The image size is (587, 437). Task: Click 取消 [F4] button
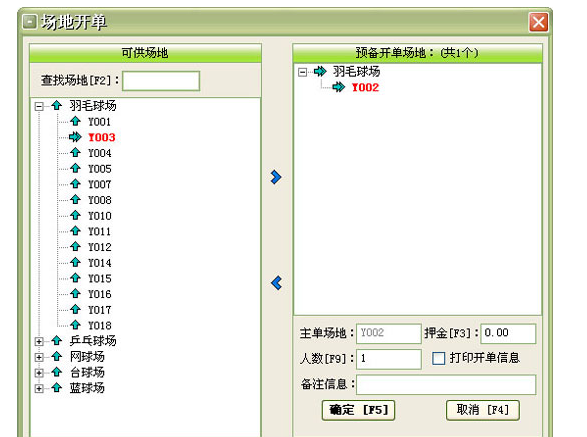click(483, 410)
